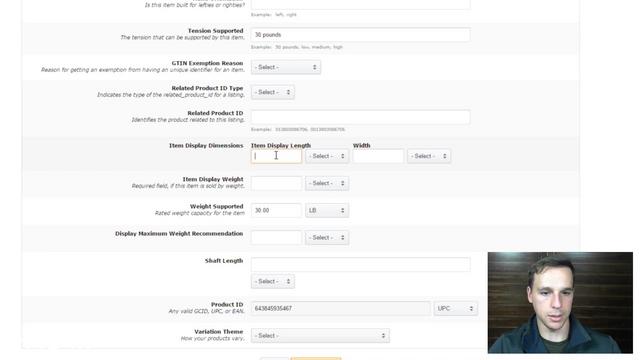The height and width of the screenshot is (360, 640).
Task: Open Display Maximum Weight Recommendation unit dropdown
Action: [327, 238]
